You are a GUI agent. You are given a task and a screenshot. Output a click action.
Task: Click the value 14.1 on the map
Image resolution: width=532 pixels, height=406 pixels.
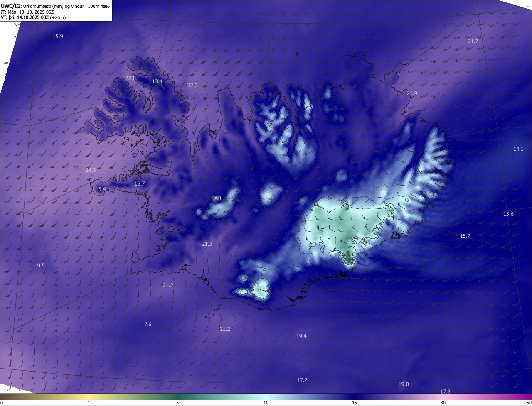[x=518, y=149]
